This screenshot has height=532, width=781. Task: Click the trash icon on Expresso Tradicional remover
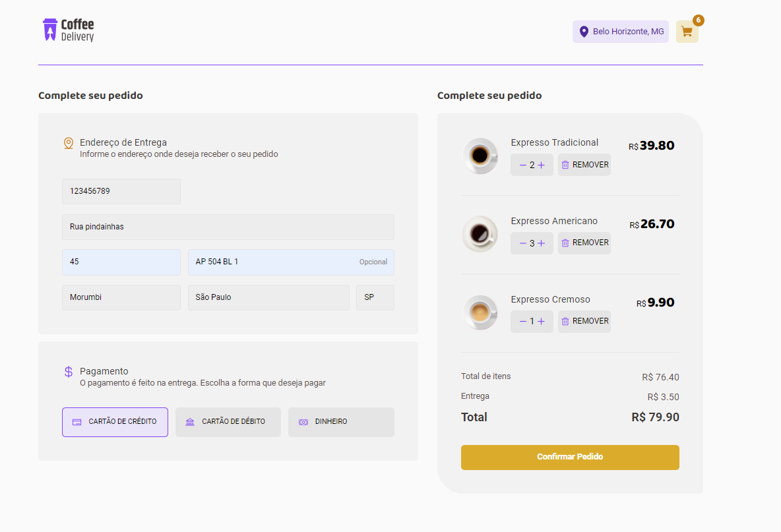(x=567, y=164)
